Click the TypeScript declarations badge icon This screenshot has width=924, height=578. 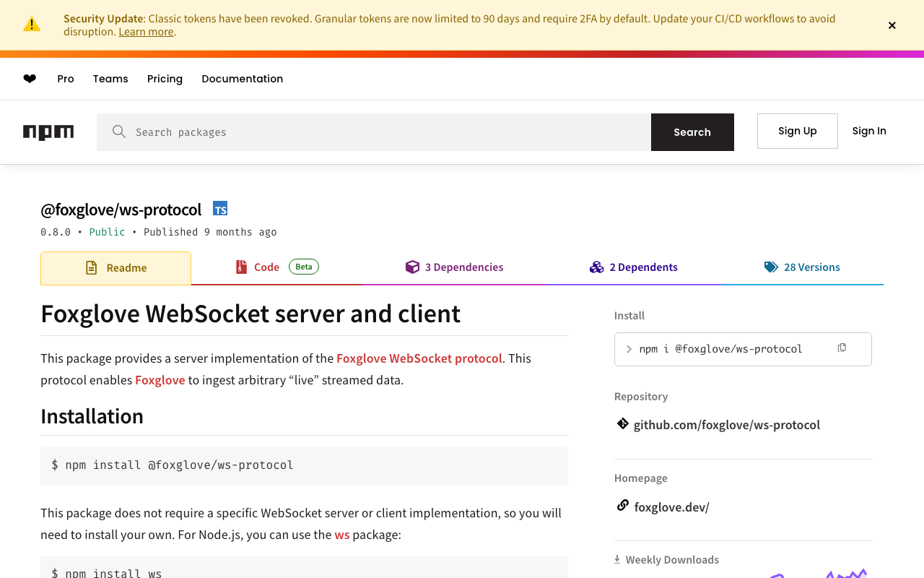[220, 209]
